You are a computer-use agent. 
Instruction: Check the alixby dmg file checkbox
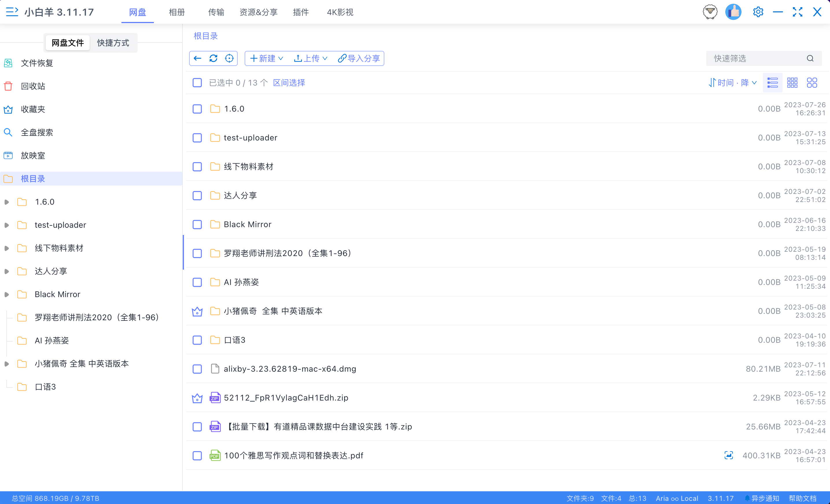(197, 369)
